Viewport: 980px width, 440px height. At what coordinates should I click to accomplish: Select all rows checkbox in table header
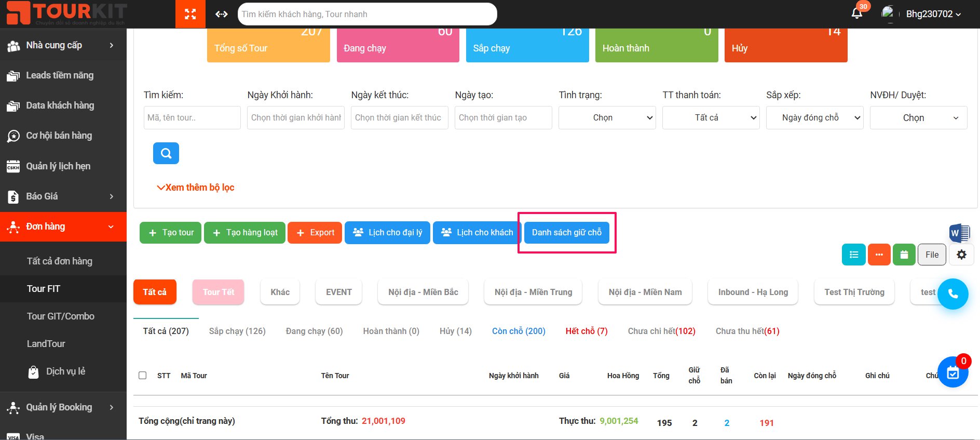tap(143, 375)
